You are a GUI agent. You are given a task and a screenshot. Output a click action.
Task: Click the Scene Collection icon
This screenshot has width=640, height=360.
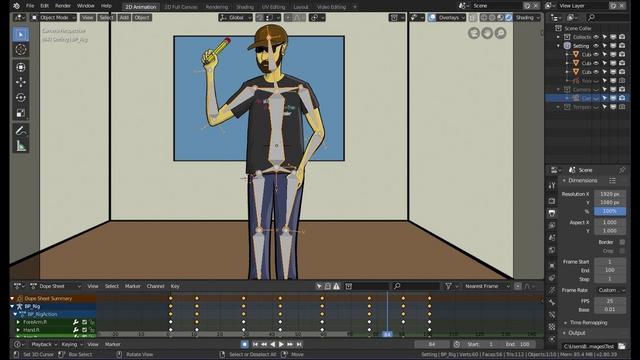click(x=558, y=28)
